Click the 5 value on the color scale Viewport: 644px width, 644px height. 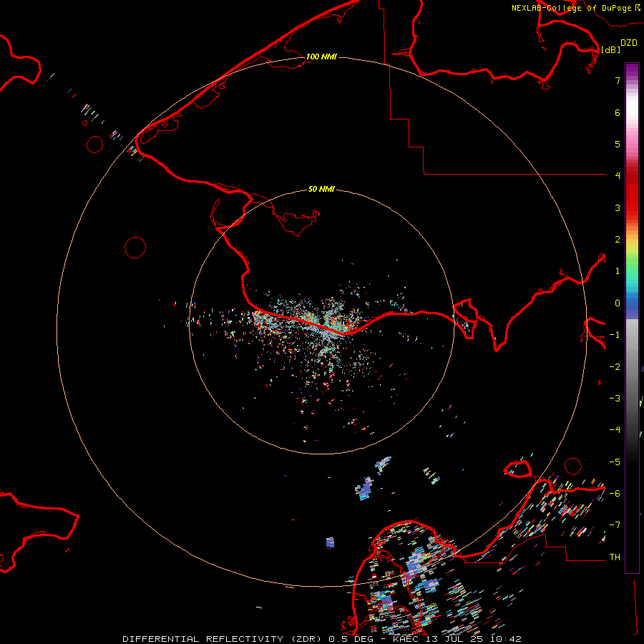pyautogui.click(x=618, y=144)
